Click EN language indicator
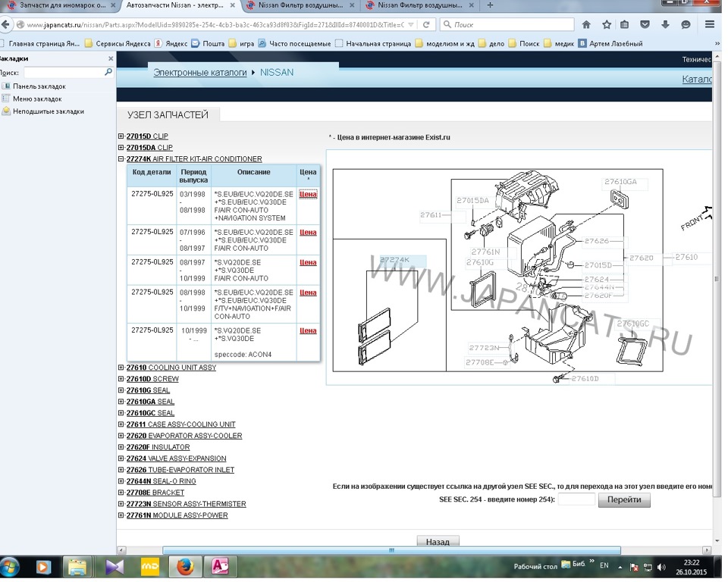 pyautogui.click(x=604, y=565)
